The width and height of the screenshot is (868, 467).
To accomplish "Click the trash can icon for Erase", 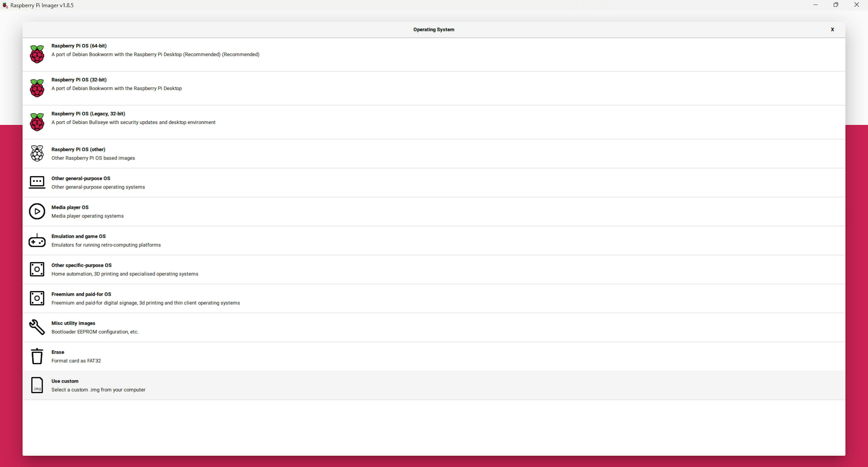I will pyautogui.click(x=37, y=356).
